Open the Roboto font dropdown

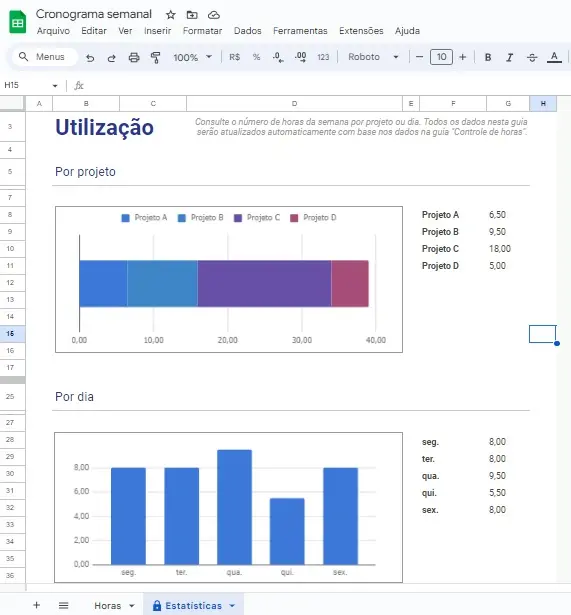coord(373,57)
